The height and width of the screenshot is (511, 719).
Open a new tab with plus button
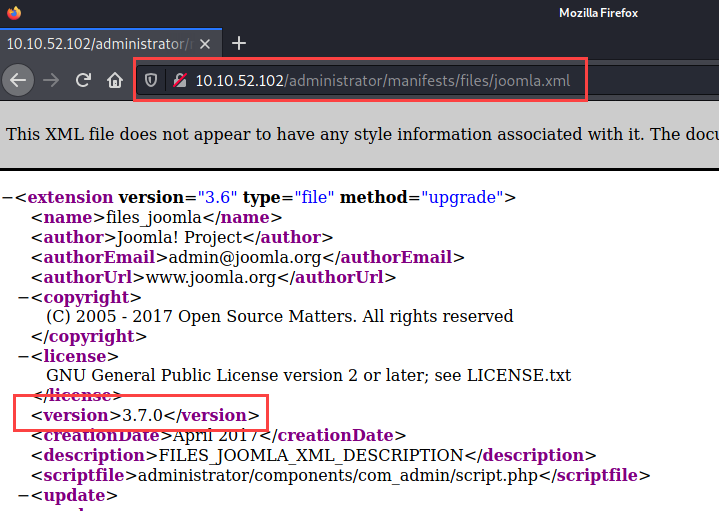click(x=239, y=44)
